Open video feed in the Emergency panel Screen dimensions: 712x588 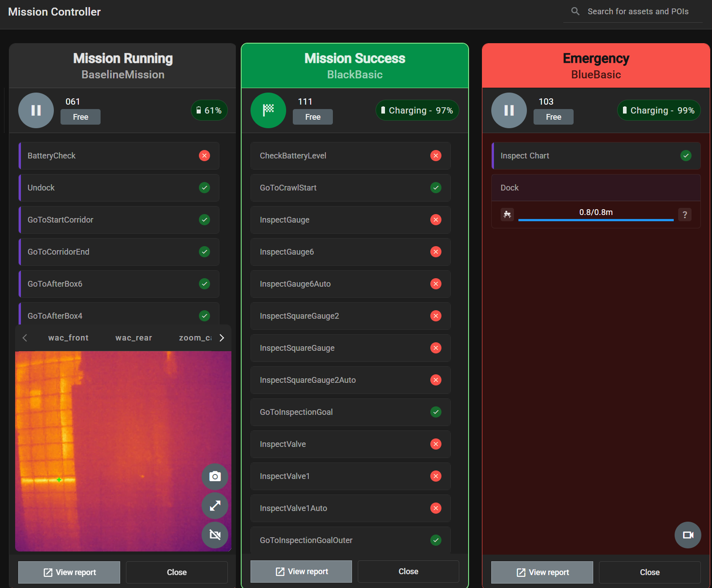[x=688, y=535]
